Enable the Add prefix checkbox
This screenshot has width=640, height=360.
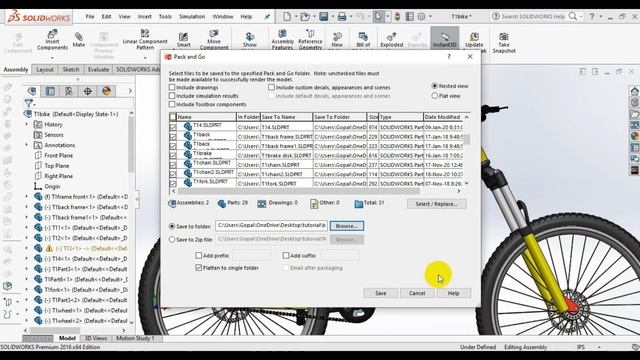tap(199, 256)
